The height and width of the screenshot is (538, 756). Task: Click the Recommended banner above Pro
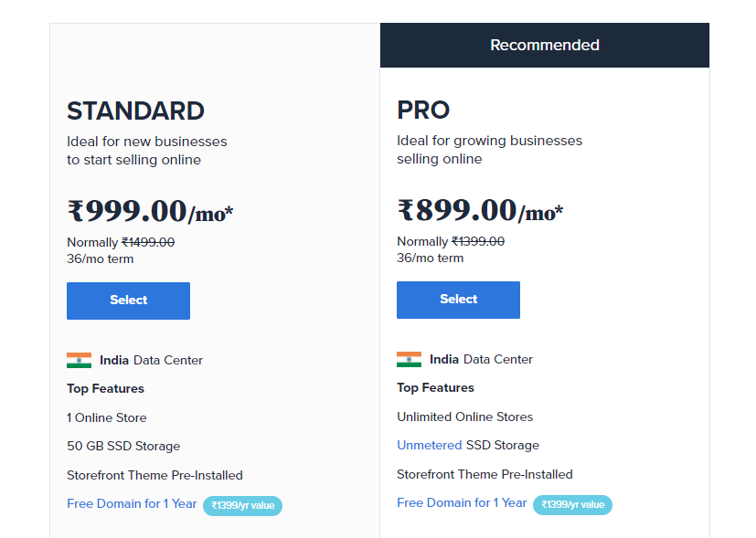tap(544, 45)
